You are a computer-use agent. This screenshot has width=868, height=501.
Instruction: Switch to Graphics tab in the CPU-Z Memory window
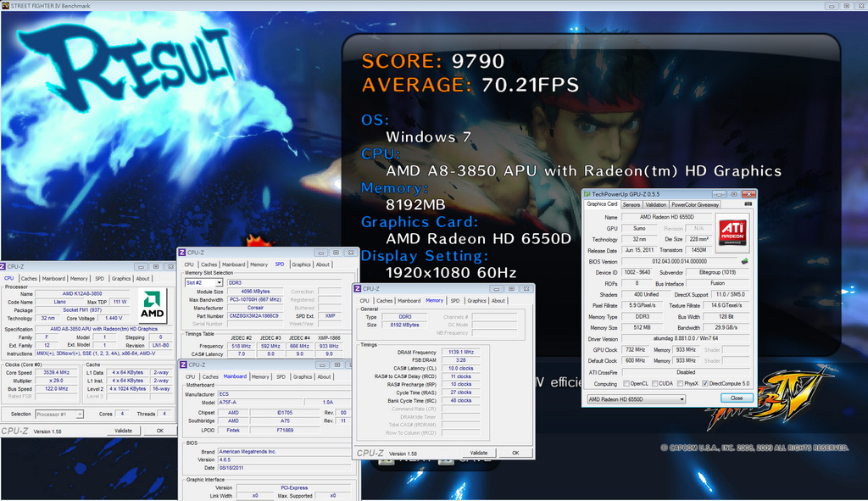point(476,301)
